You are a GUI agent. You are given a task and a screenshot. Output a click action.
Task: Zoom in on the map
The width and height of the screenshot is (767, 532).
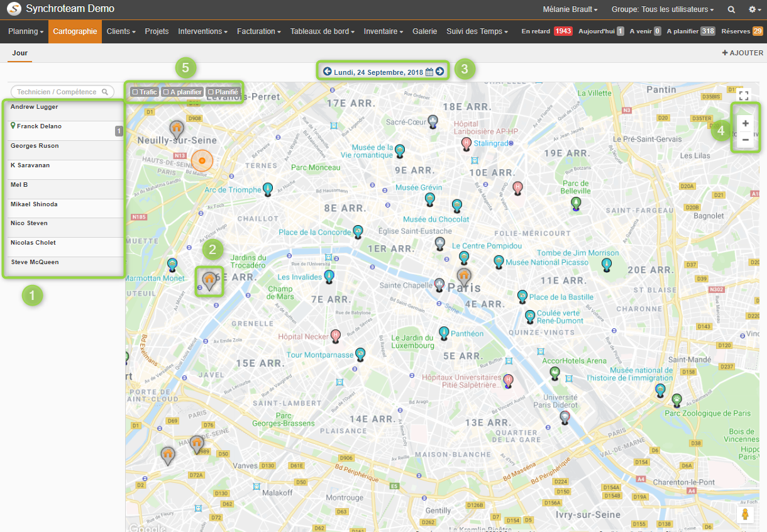coord(746,124)
